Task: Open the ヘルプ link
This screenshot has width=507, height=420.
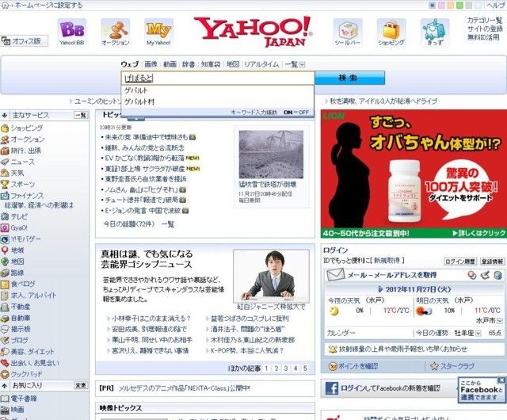Action: pyautogui.click(x=495, y=6)
